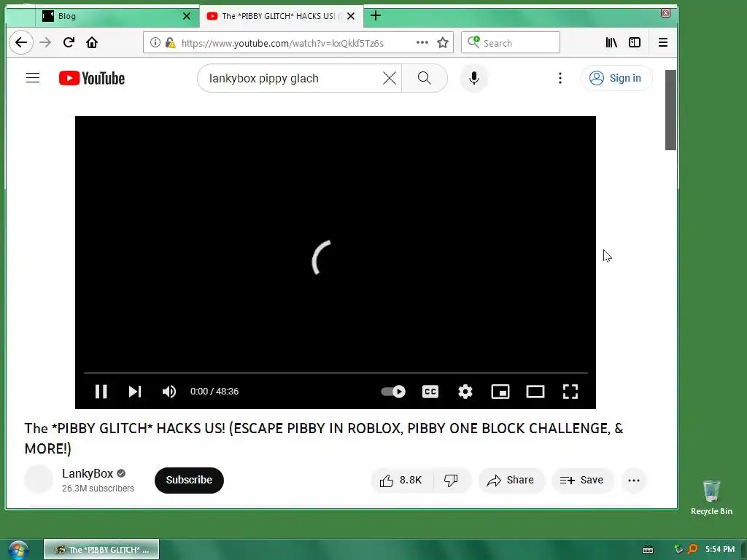747x560 pixels.
Task: Open the Windows Start menu
Action: 18,550
